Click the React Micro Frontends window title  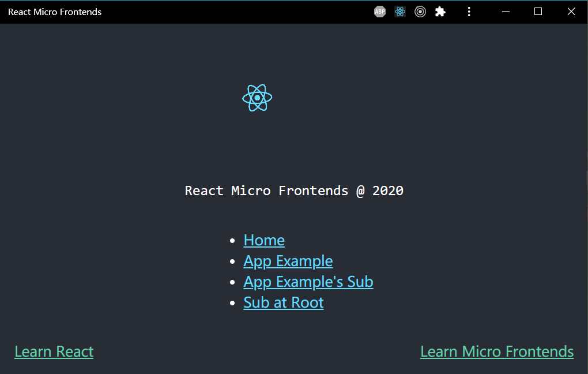[x=55, y=12]
